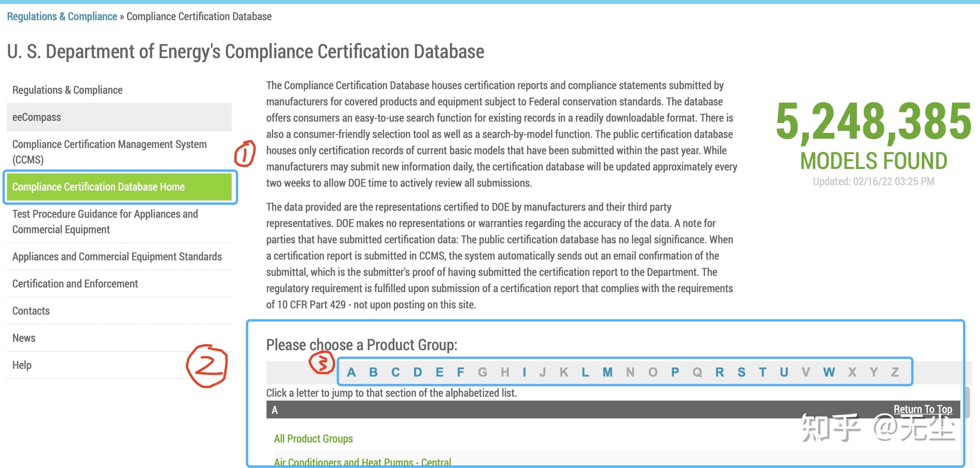
Task: Open Compliance Certification Management System (CCMS)
Action: [109, 151]
